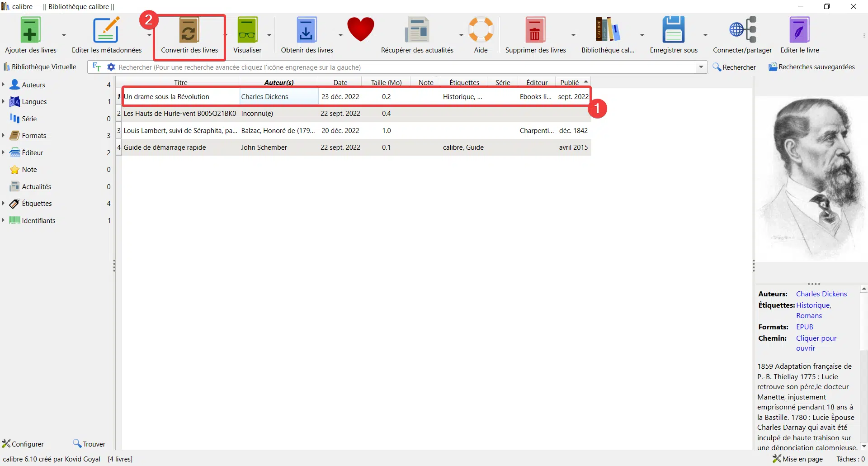Open Récupérer des actualités dropdown arrow
The image size is (868, 466).
[461, 35]
